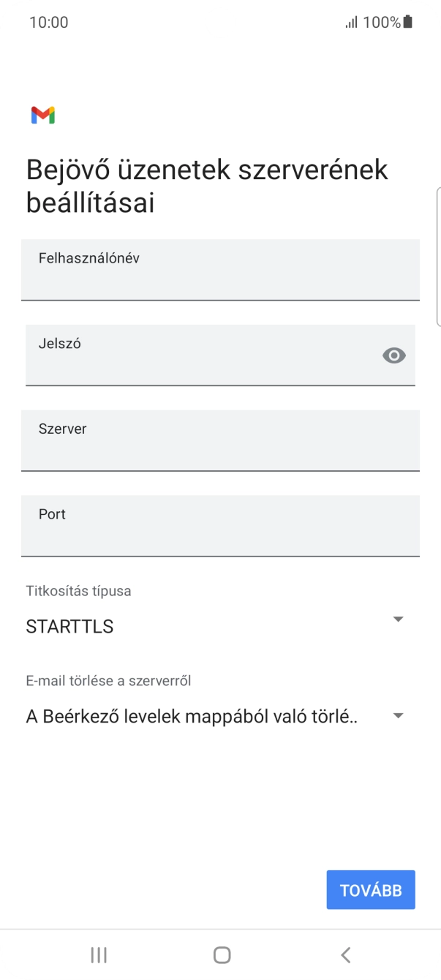The width and height of the screenshot is (441, 980).
Task: Tap the scrollbar on the right edge
Action: point(438,256)
